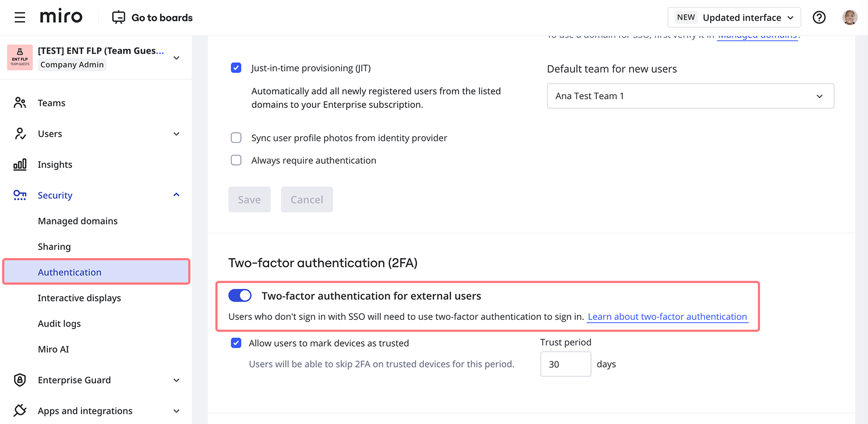Click the Apps and integrations plug icon
The image size is (868, 424).
[20, 410]
